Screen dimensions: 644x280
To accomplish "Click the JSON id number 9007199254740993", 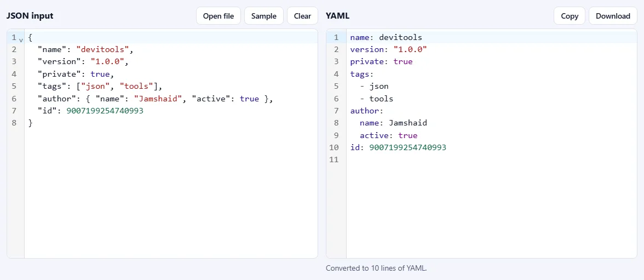I will pos(105,111).
